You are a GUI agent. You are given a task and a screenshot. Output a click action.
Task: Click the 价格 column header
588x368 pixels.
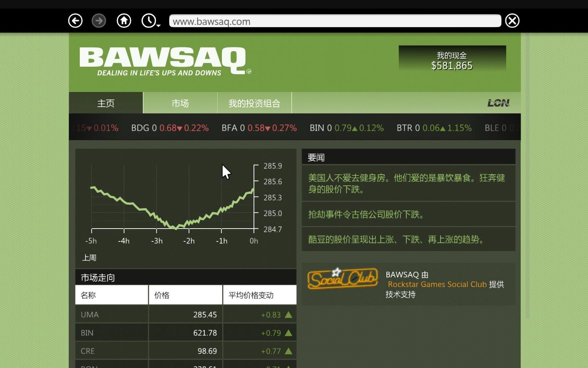pyautogui.click(x=186, y=295)
